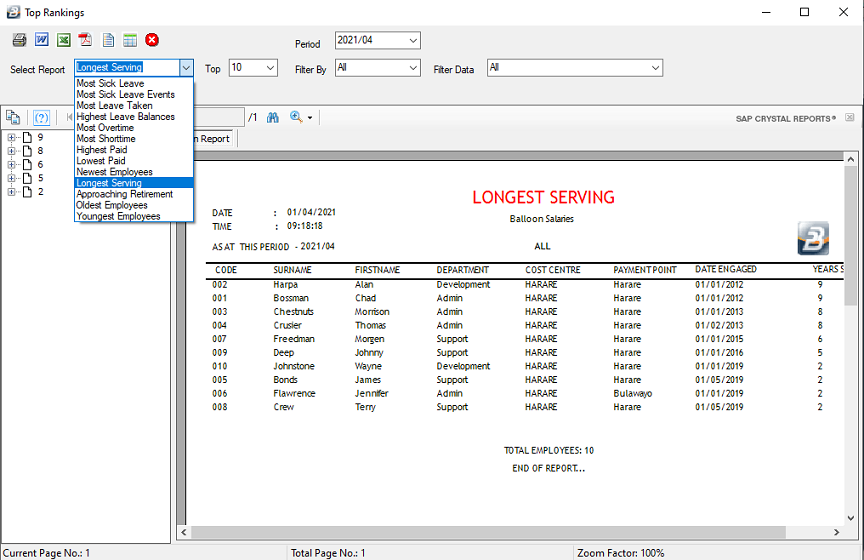The image size is (864, 560).
Task: Click TOTAL EMPLOYEES: 10 text
Action: pos(549,450)
